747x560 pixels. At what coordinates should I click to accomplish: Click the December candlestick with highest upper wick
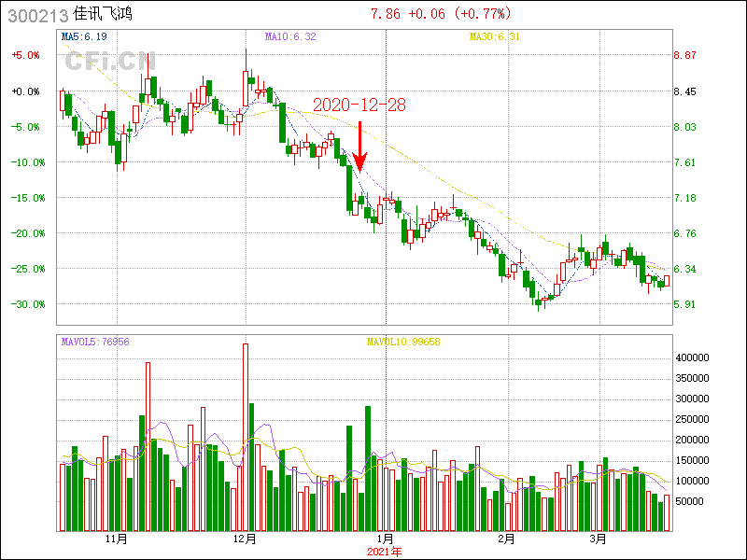pyautogui.click(x=246, y=89)
